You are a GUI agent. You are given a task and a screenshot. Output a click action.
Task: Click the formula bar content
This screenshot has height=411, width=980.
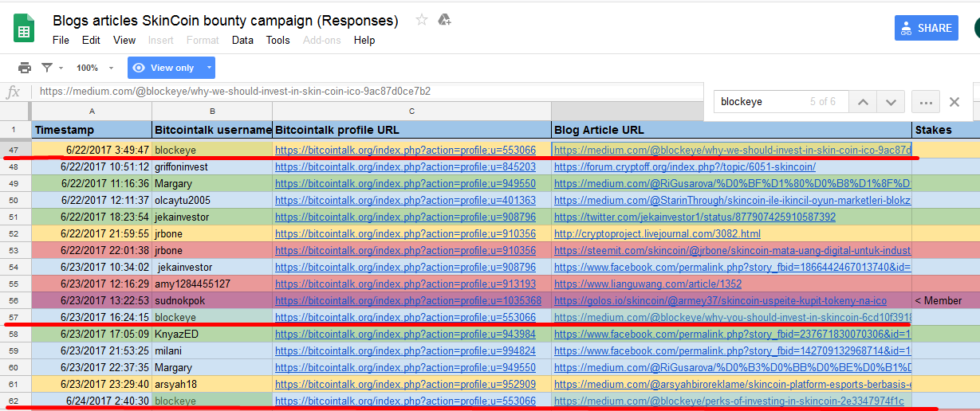pyautogui.click(x=235, y=92)
